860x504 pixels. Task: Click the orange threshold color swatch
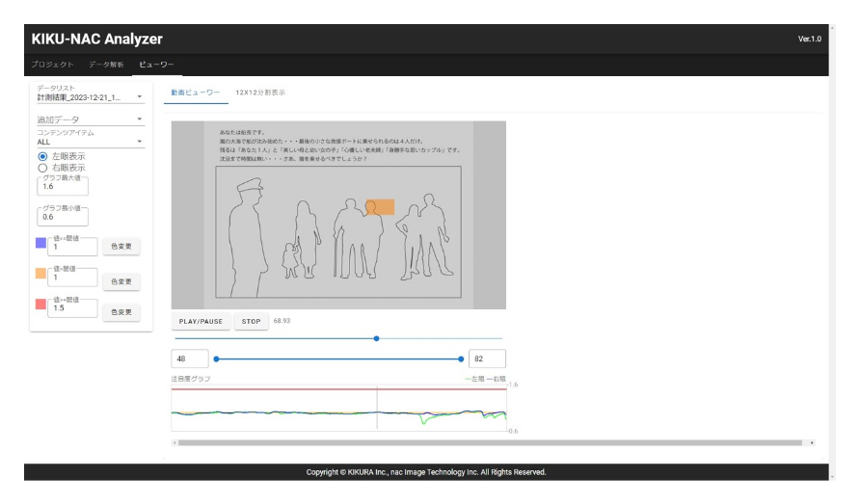[40, 274]
